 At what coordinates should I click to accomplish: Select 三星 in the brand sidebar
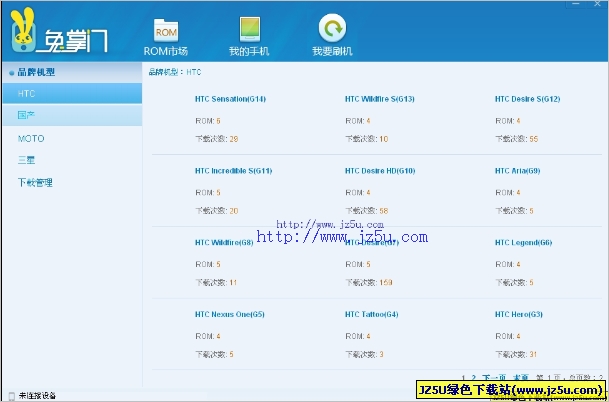tap(26, 160)
